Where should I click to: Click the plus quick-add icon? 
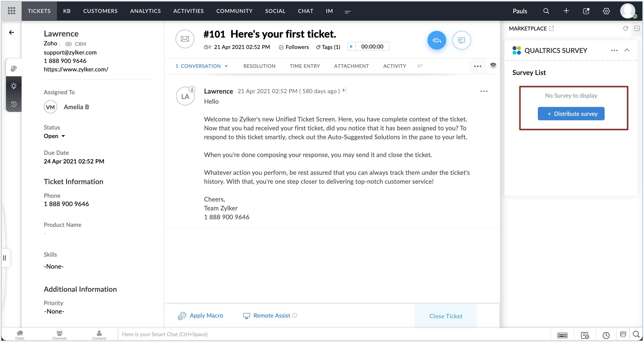pos(566,11)
